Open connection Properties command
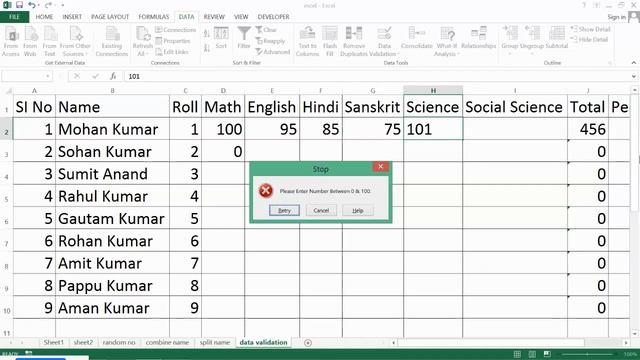Image resolution: width=640 pixels, height=360 pixels. (173, 41)
